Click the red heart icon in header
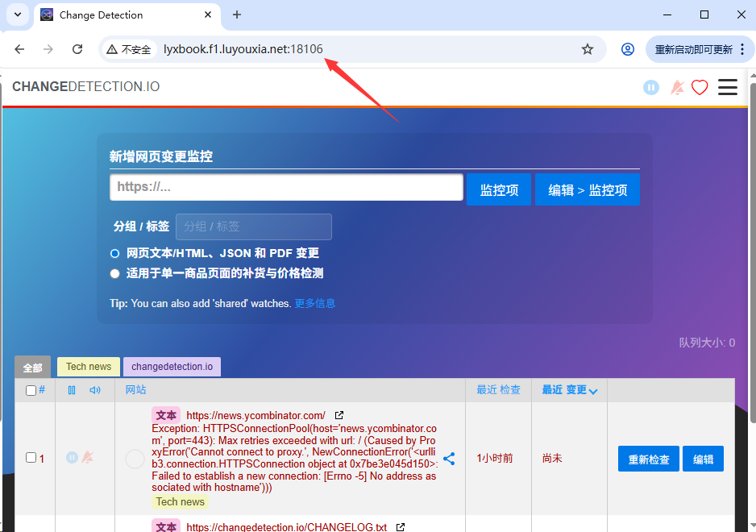This screenshot has height=532, width=756. pos(700,87)
